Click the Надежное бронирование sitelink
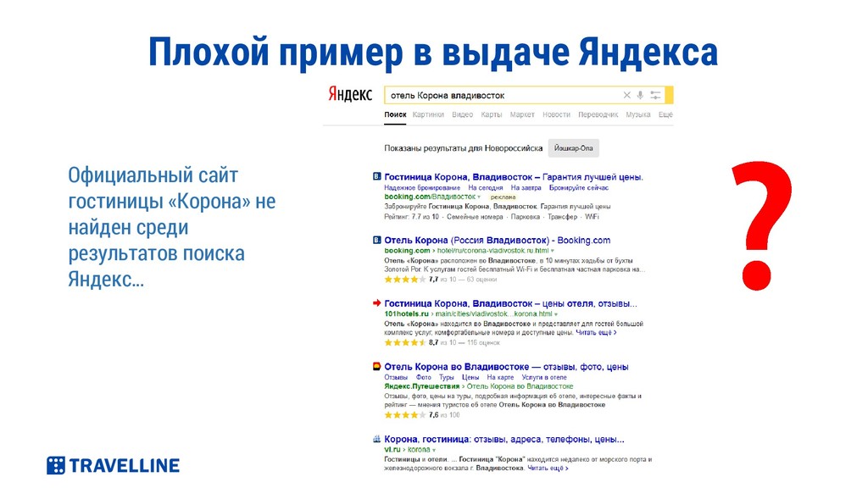Image resolution: width=868 pixels, height=488 pixels. click(422, 187)
